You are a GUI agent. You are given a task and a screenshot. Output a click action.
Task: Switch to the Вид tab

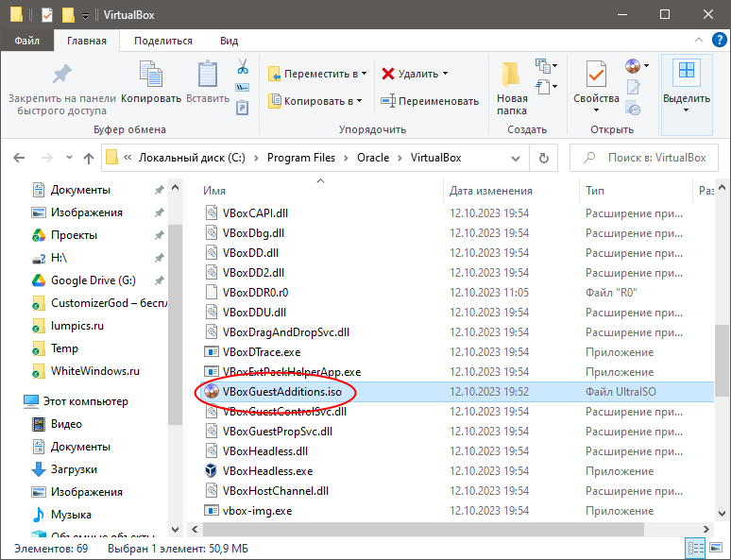229,41
